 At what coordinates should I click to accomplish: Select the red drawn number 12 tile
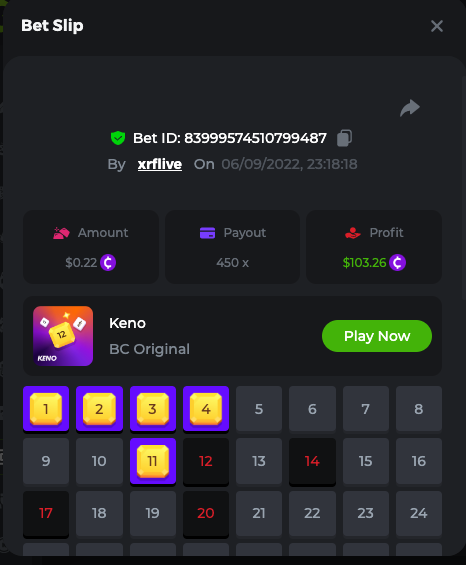[206, 461]
